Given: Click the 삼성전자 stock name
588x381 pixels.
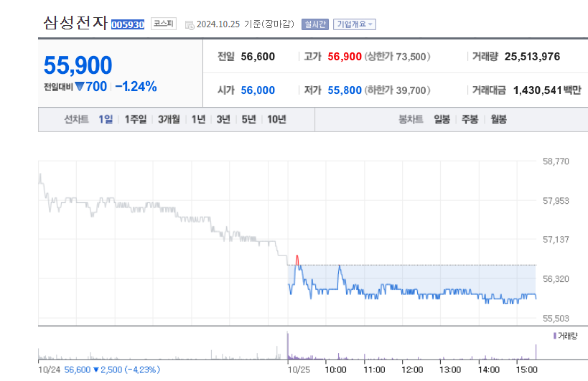Looking at the screenshot, I should (75, 23).
